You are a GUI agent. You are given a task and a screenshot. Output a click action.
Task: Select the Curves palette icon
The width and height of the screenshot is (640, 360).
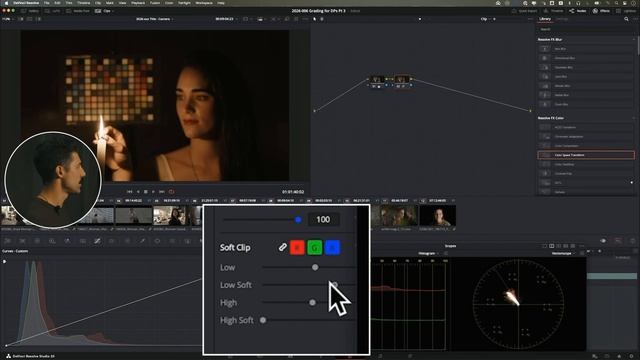97,241
